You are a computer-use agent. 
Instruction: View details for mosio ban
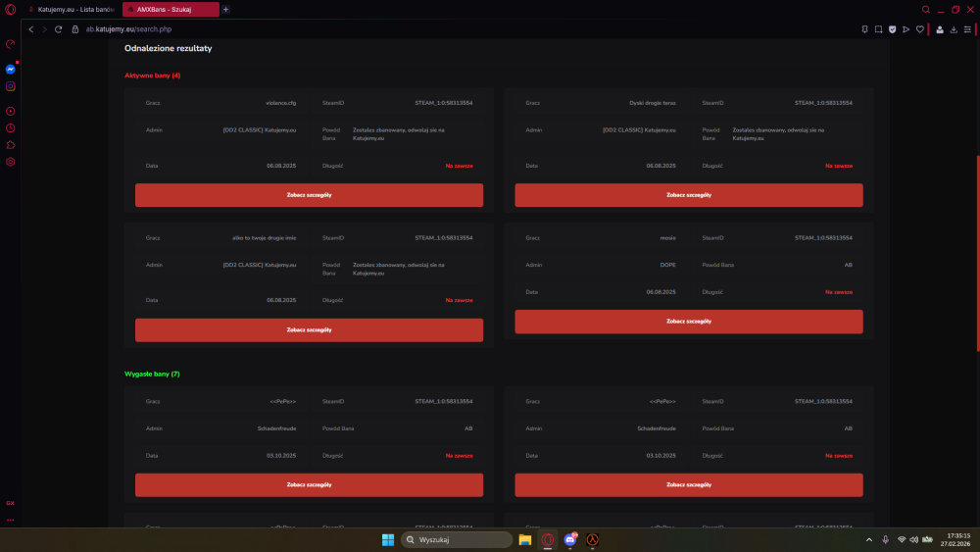click(x=689, y=322)
